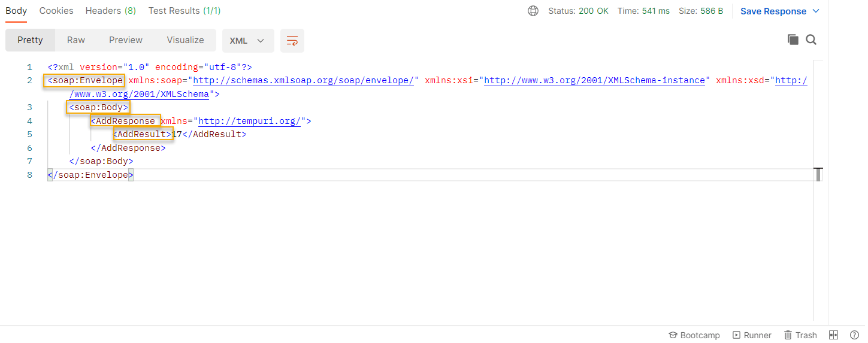Switch to the Cookies tab

pos(56,11)
